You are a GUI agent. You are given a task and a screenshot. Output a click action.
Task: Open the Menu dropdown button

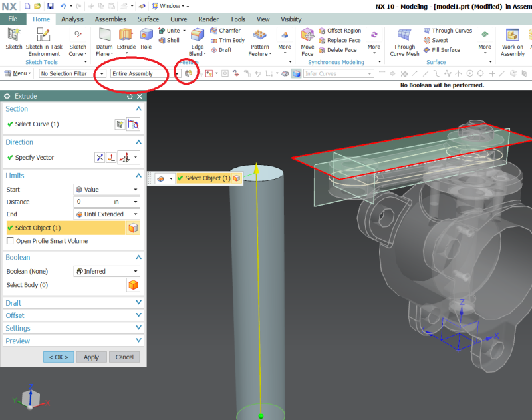tap(17, 73)
